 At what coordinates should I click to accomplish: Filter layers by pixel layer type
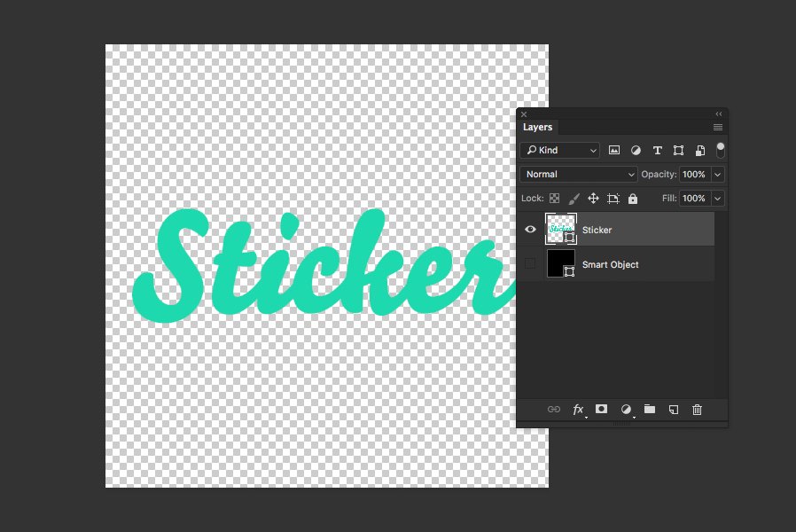(614, 150)
